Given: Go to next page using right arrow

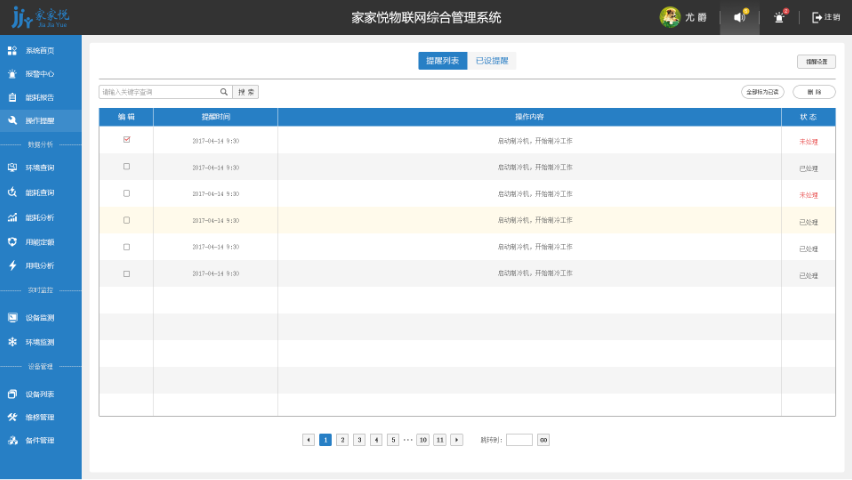Looking at the screenshot, I should point(457,440).
